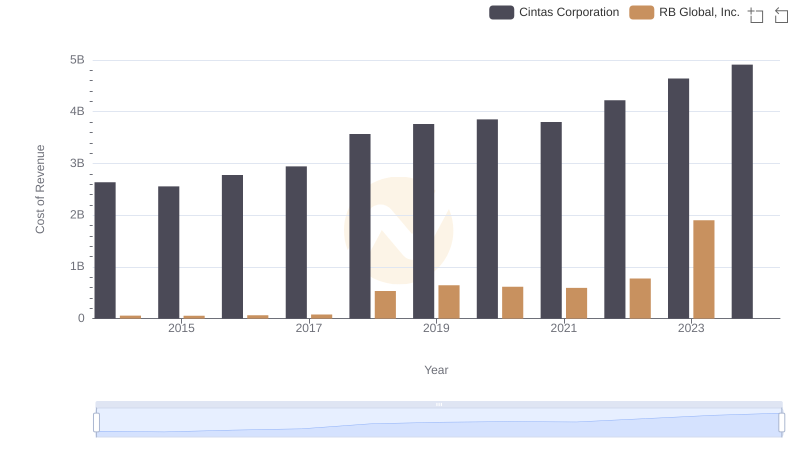The height and width of the screenshot is (461, 800).
Task: Click the 2023 x-axis label
Action: click(x=691, y=328)
